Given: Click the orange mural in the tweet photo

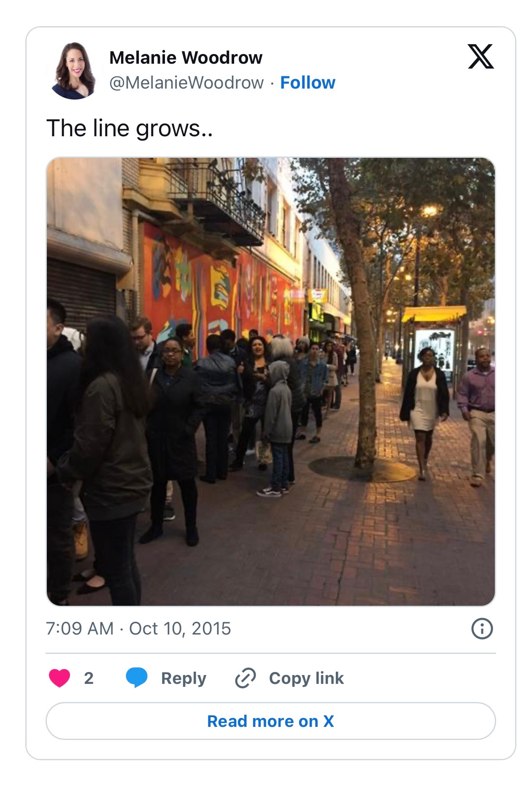Looking at the screenshot, I should pyautogui.click(x=219, y=287).
